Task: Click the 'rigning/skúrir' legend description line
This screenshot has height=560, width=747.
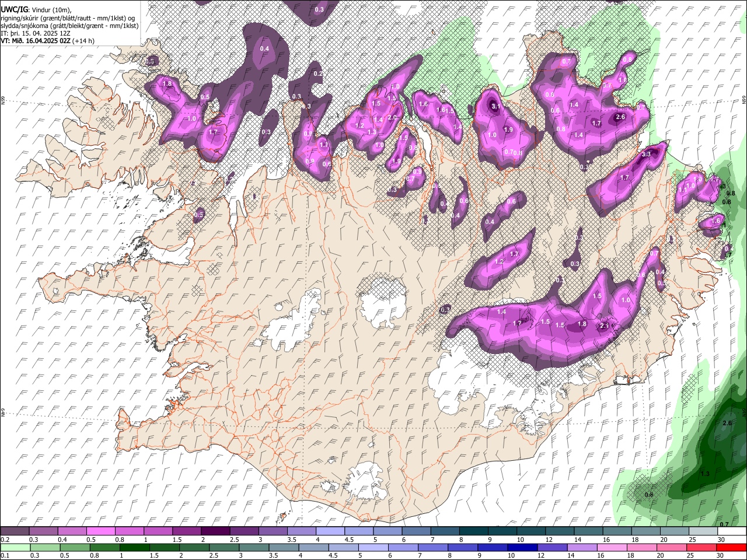Action: [x=68, y=18]
